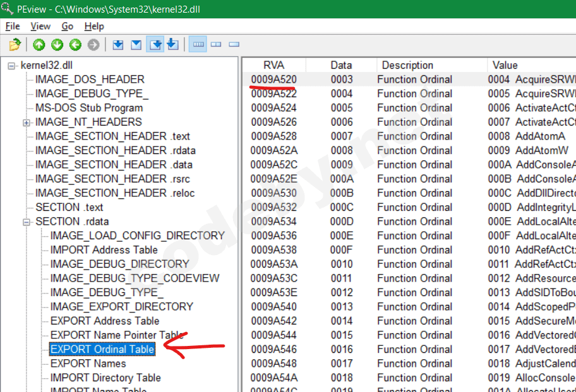Click the fourth blue down-arrow toolbar icon
Screen dimensions: 576x392
point(172,45)
